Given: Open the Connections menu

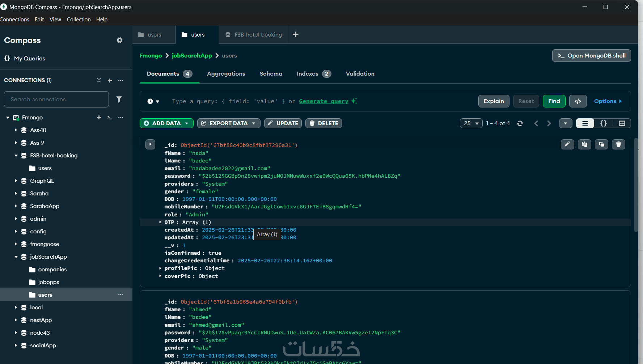Looking at the screenshot, I should tap(14, 20).
